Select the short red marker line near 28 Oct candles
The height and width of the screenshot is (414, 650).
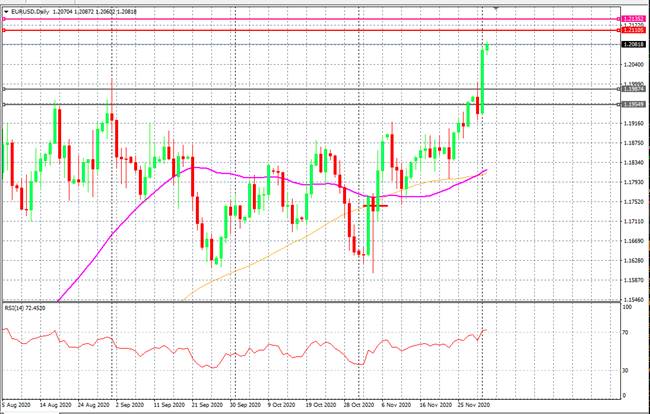[x=376, y=206]
